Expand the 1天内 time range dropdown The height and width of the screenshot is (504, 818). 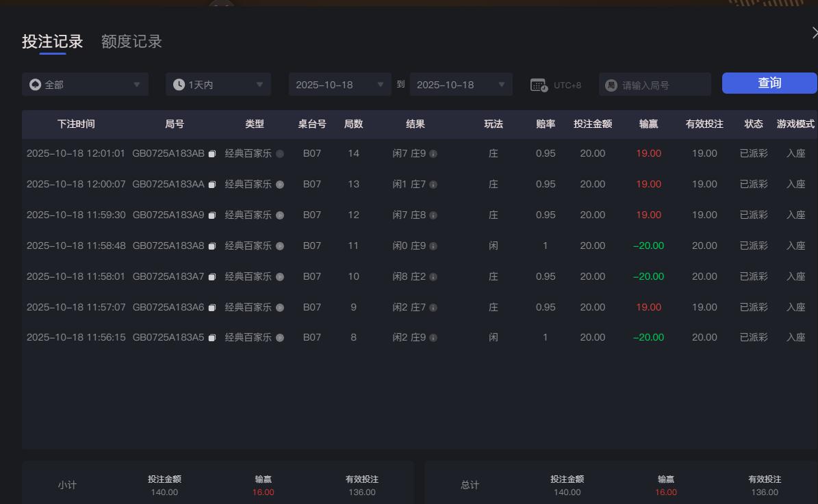(x=218, y=83)
